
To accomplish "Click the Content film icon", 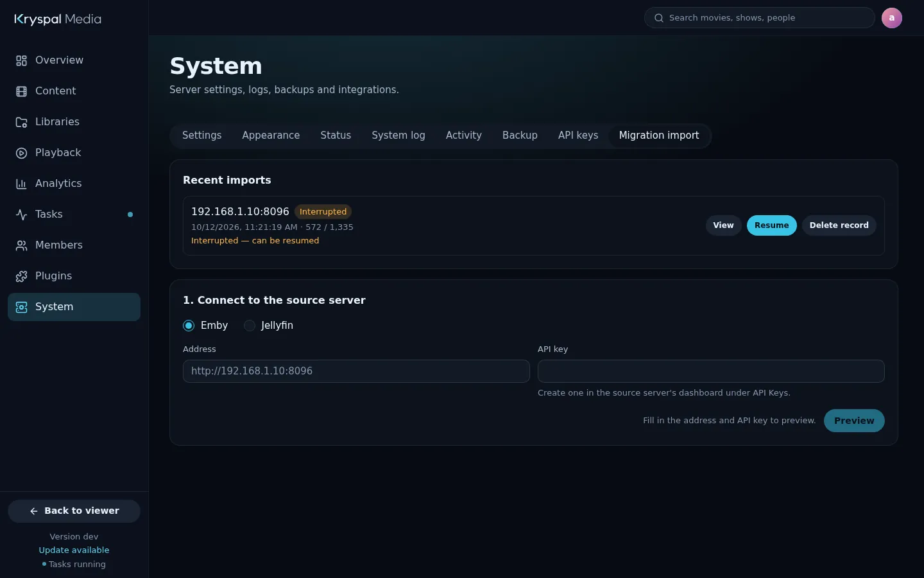I will pos(21,91).
